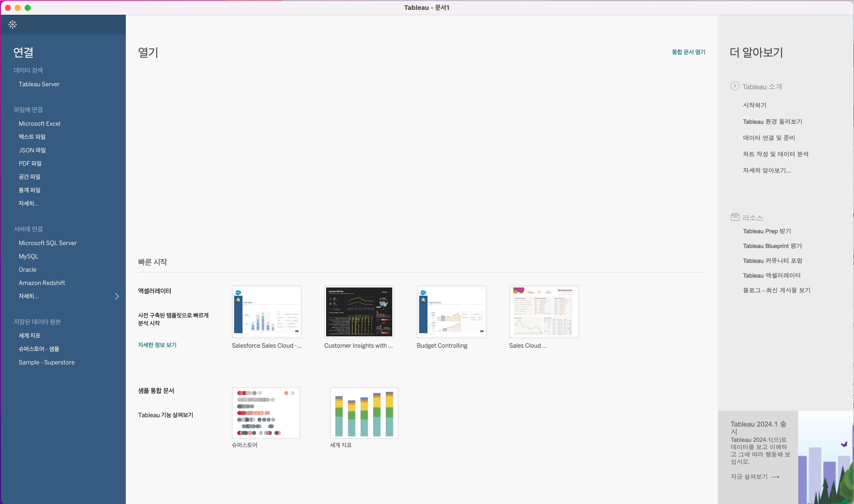Click 자세한 정보 보기 link

point(157,344)
